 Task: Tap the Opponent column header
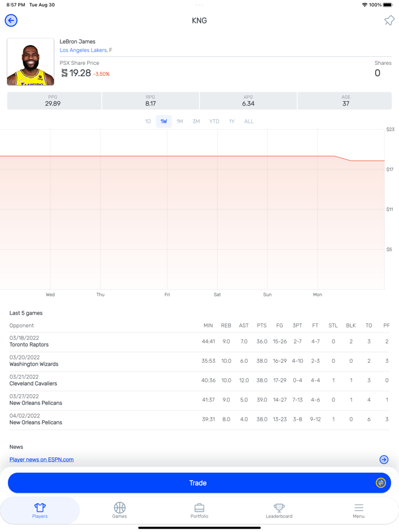(22, 325)
